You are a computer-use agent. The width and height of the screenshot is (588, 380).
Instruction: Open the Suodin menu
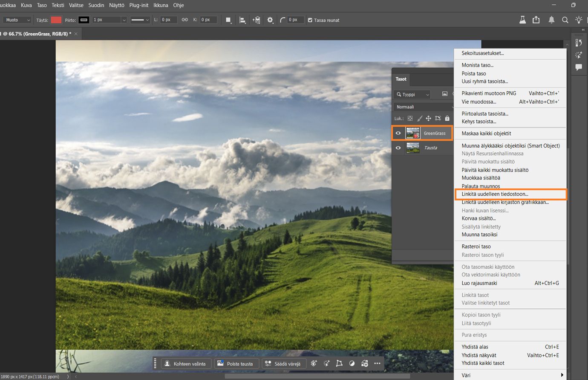[x=96, y=5]
